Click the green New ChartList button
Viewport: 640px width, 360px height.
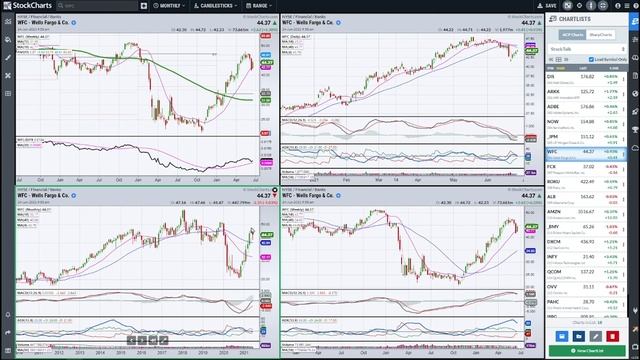click(x=587, y=351)
